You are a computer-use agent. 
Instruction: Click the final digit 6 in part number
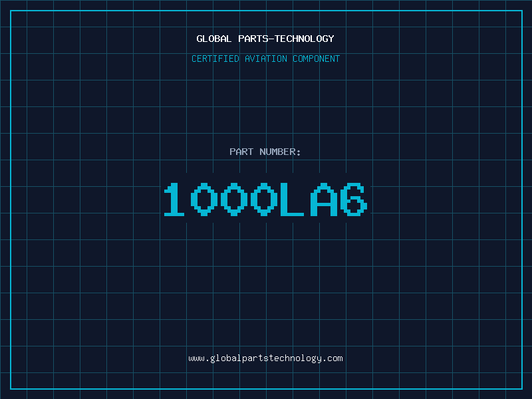352,199
